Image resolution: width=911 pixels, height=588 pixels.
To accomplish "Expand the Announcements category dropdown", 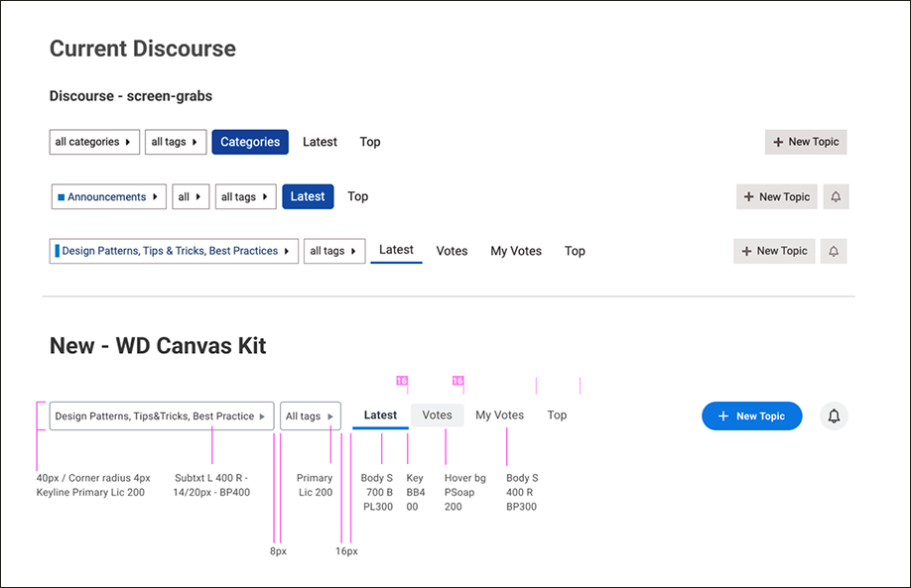I will (x=108, y=196).
